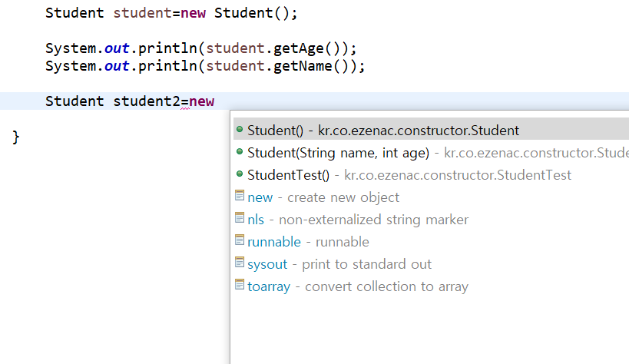Viewport: 629px width, 364px height.
Task: Place cursor on underlined 'new' keyword in student2 line
Action: point(202,101)
